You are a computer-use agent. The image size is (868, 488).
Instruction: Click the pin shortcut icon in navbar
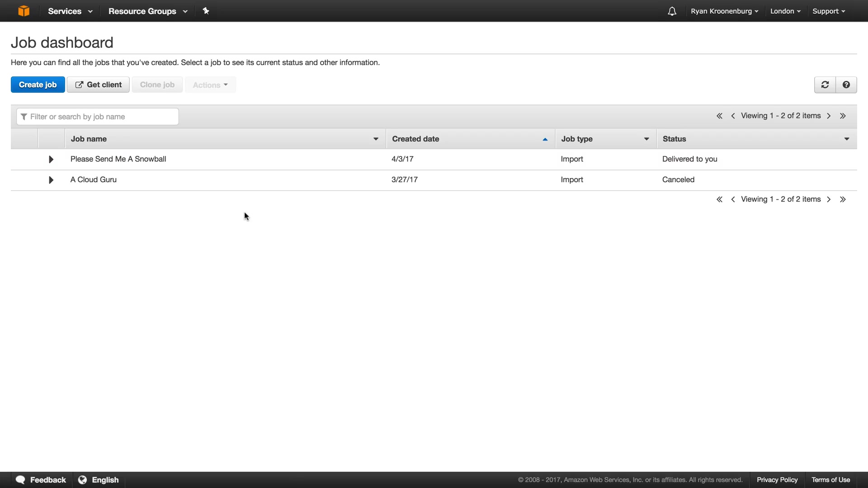(x=206, y=11)
